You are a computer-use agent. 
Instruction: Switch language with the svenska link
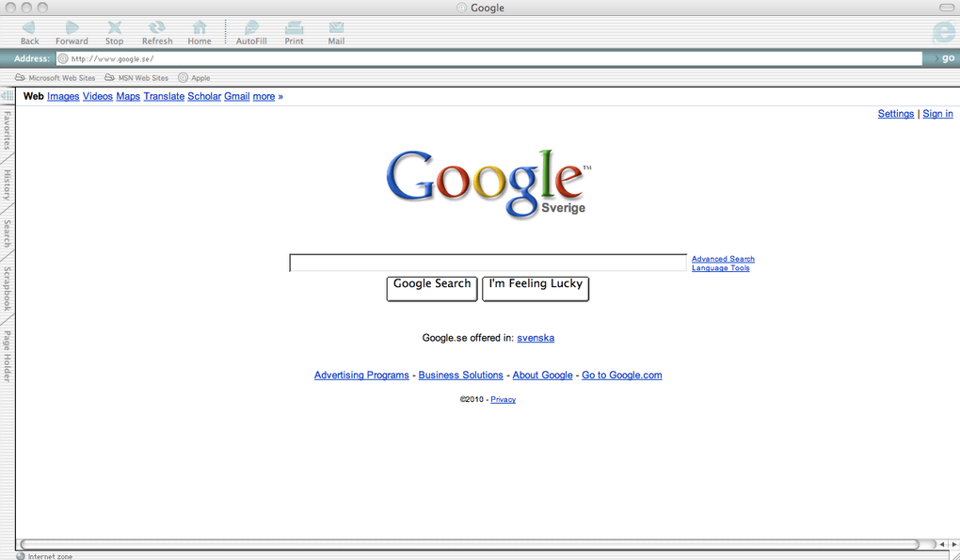tap(536, 338)
